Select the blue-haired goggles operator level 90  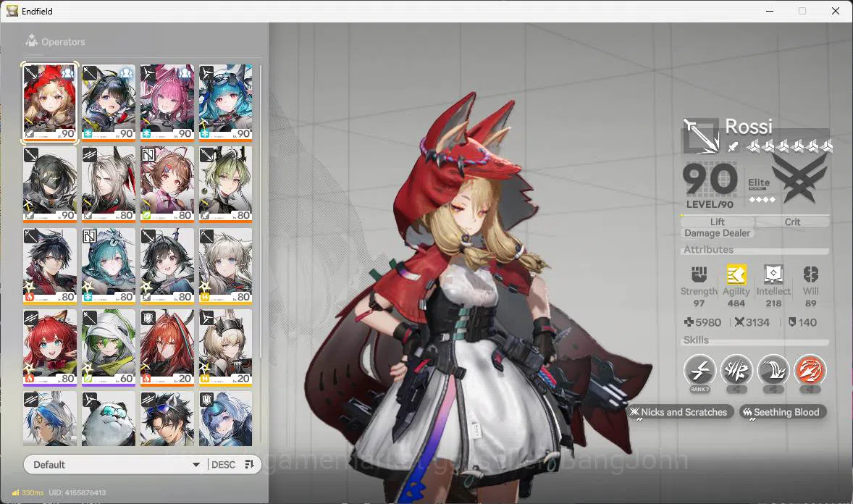[226, 102]
